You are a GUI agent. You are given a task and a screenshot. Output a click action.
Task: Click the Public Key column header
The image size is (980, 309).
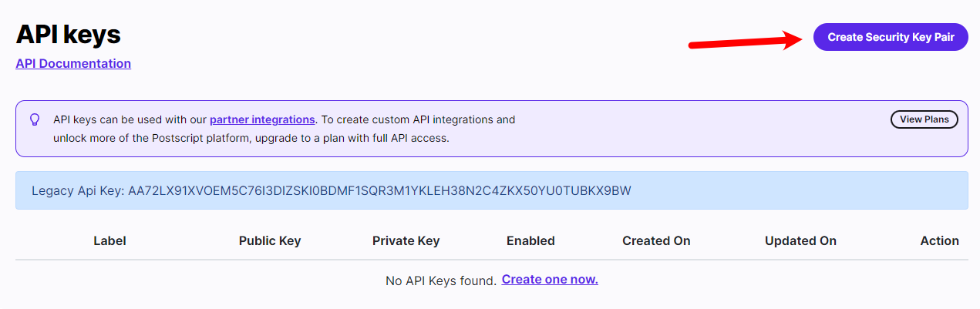[270, 240]
